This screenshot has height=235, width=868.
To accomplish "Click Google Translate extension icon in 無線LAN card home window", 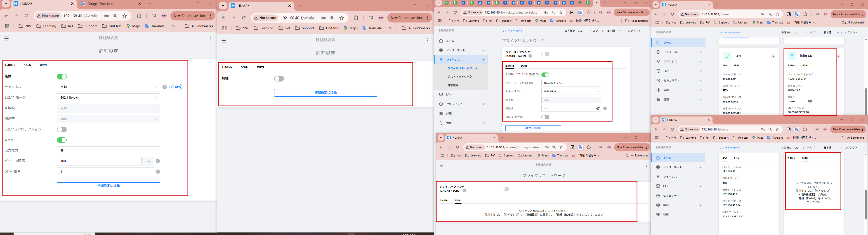I will click(x=797, y=14).
